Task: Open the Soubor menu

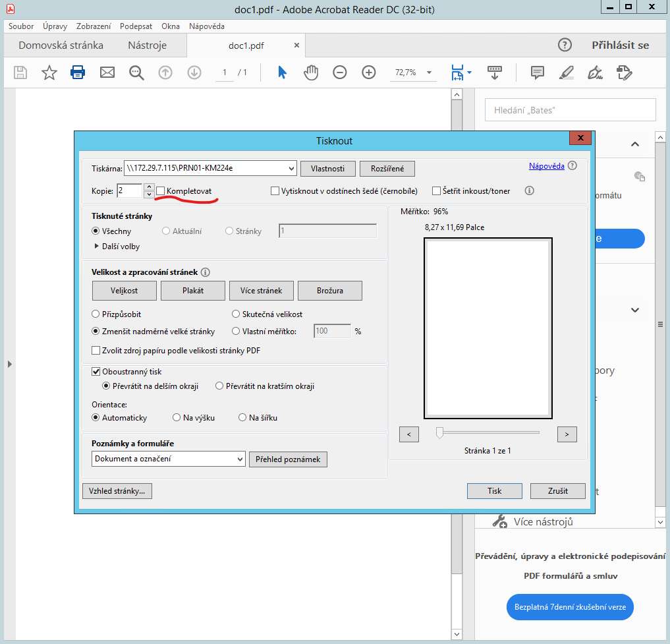Action: click(x=21, y=26)
